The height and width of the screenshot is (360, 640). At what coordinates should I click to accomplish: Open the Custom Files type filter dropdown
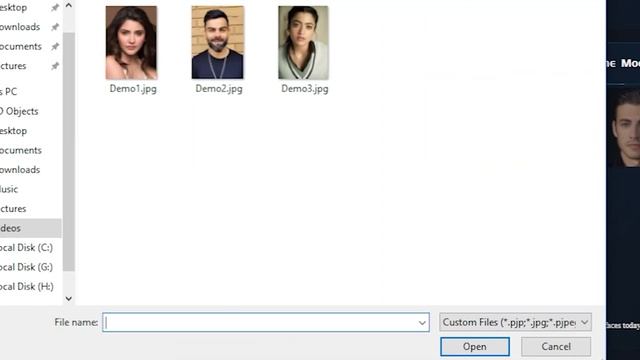point(515,322)
